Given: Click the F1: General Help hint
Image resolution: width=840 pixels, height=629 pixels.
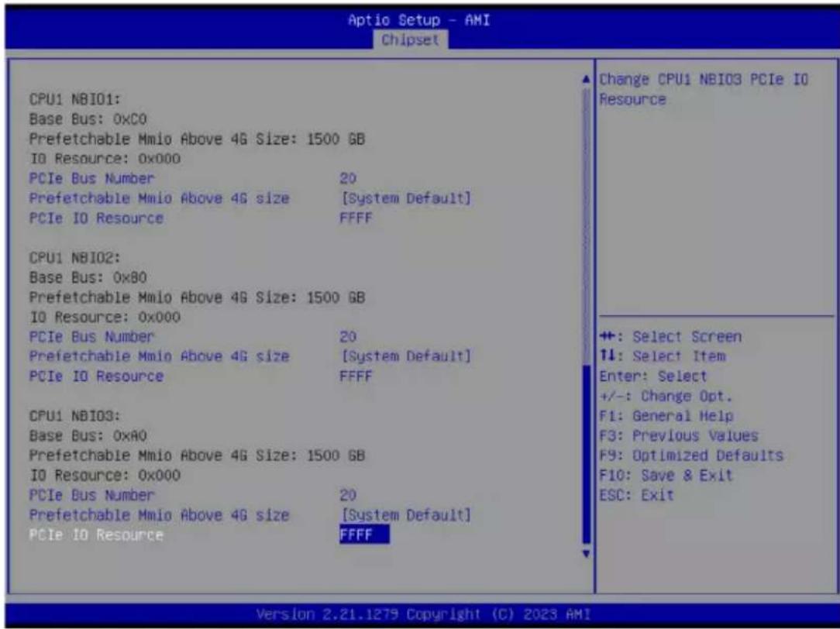Looking at the screenshot, I should click(666, 416).
